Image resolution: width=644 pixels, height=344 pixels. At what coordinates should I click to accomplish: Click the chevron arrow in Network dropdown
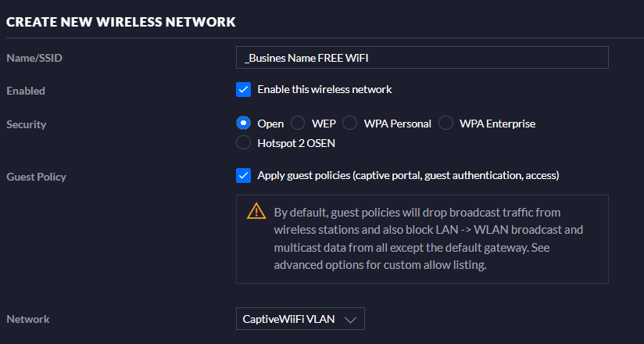pyautogui.click(x=350, y=320)
